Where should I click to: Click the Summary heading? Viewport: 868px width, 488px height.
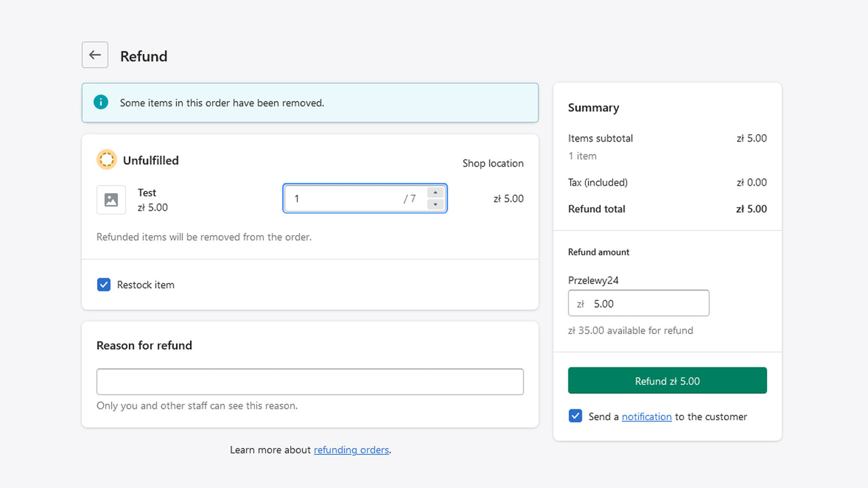tap(593, 107)
